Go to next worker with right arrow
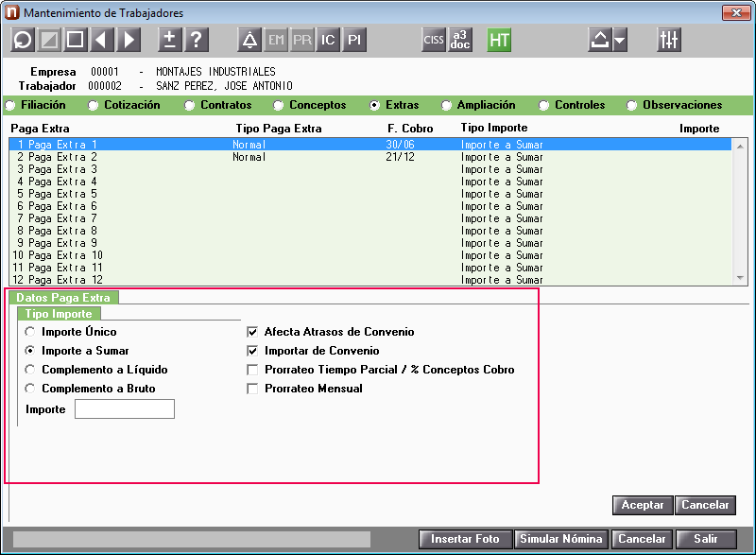This screenshot has height=555, width=756. (129, 40)
